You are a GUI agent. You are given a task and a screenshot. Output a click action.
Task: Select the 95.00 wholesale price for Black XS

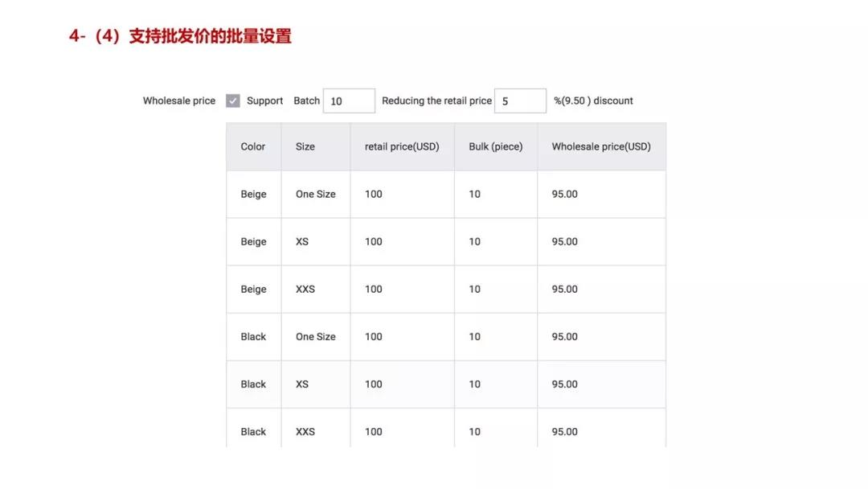563,384
